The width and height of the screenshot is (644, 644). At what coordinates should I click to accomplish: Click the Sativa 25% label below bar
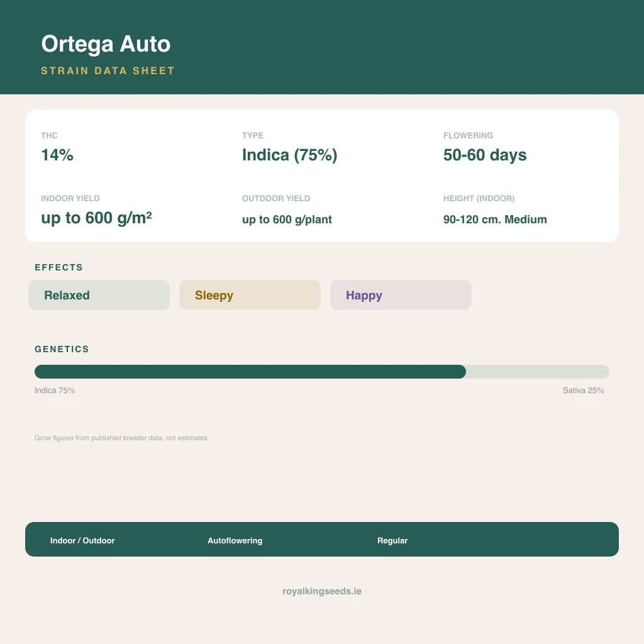(x=583, y=390)
